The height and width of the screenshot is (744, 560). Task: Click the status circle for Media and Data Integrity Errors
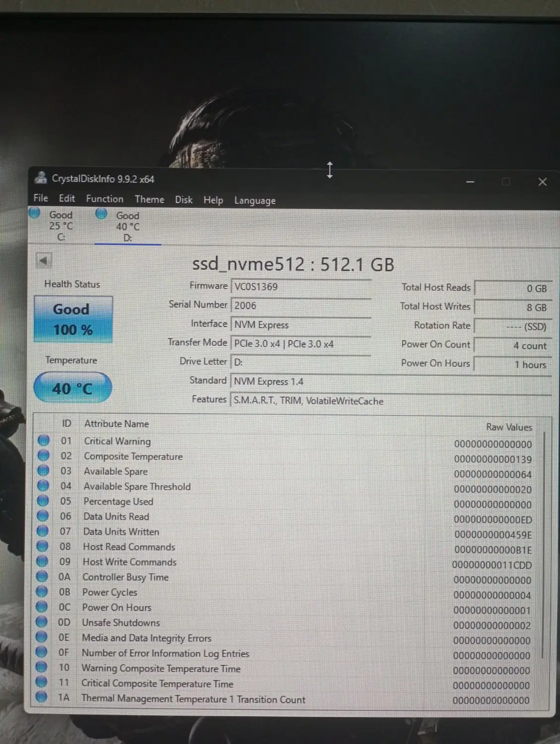(42, 637)
